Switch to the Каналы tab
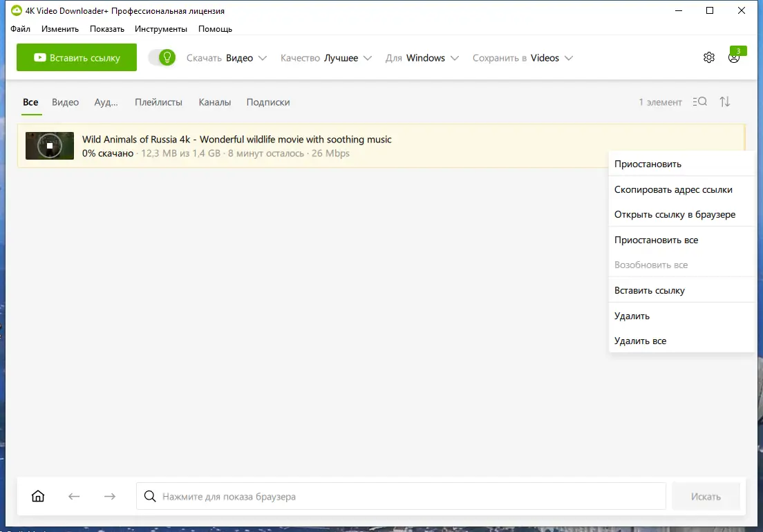Image resolution: width=763 pixels, height=532 pixels. click(214, 102)
